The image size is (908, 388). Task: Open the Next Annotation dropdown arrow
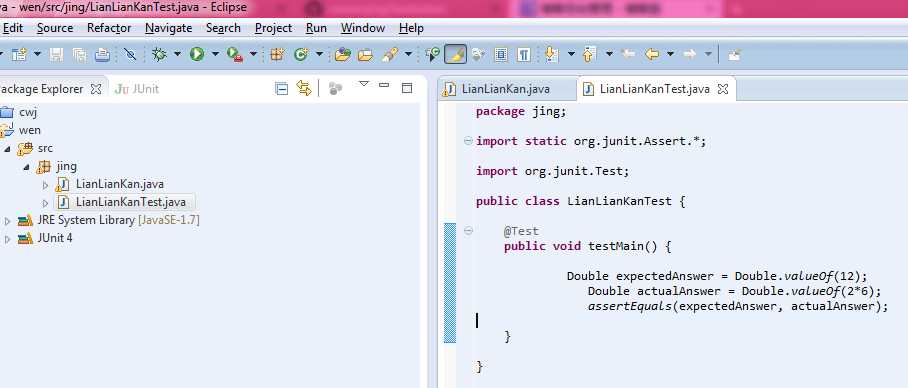[x=571, y=54]
